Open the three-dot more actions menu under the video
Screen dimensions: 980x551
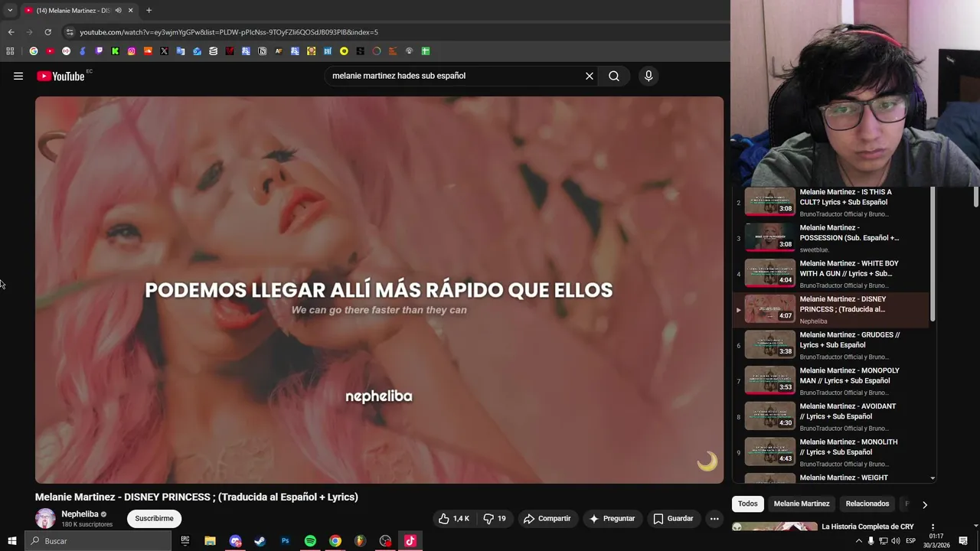[714, 518]
